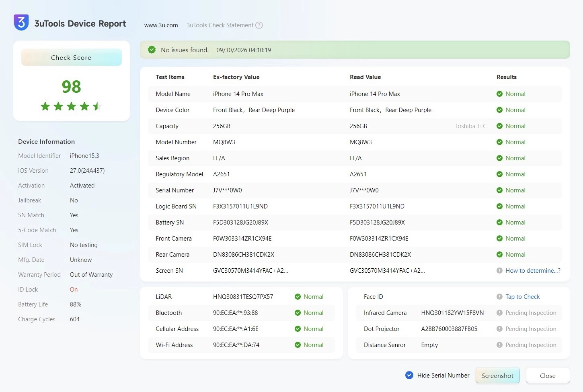Toggle the Hide Serial Number checkbox
Viewport: 583px width, 392px height.
(409, 375)
